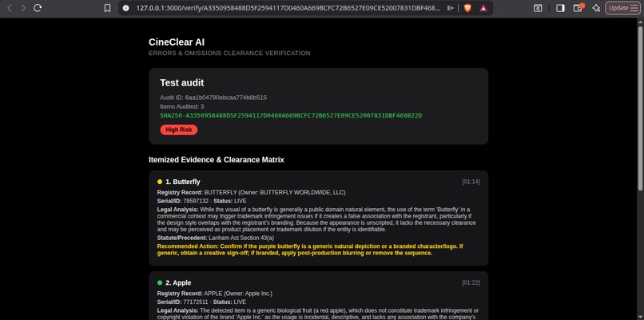The width and height of the screenshot is (644, 320).
Task: Click the Butterfly Legal Analysis paragraph
Action: click(x=316, y=219)
